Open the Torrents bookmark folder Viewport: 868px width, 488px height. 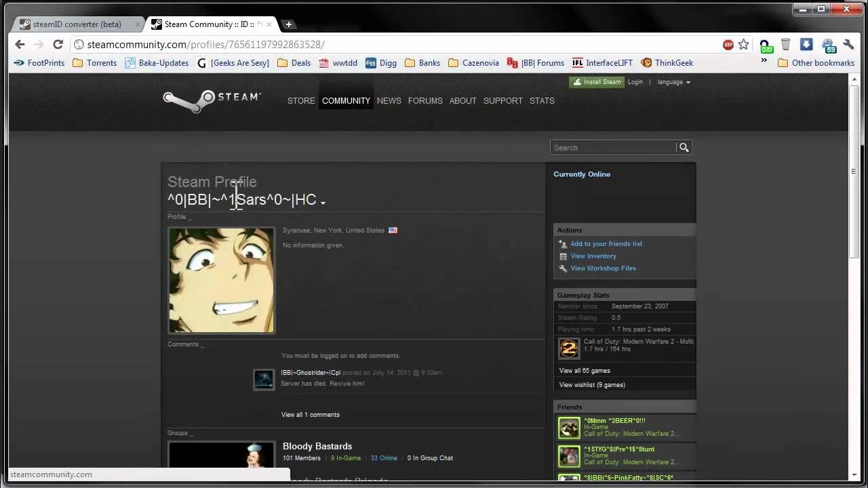pyautogui.click(x=95, y=63)
